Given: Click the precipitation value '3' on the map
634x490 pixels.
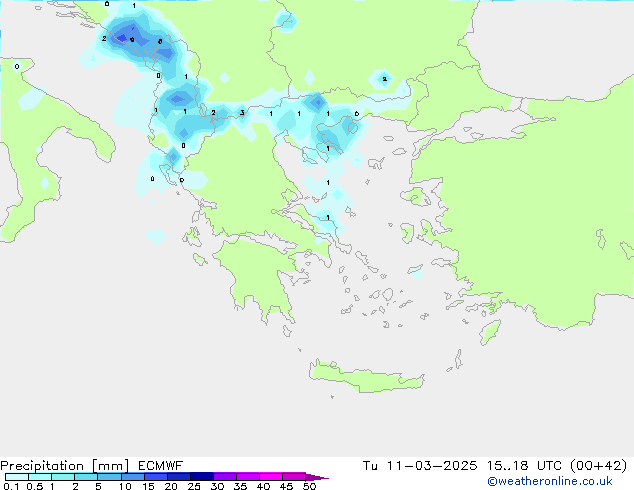Looking at the screenshot, I should 242,112.
